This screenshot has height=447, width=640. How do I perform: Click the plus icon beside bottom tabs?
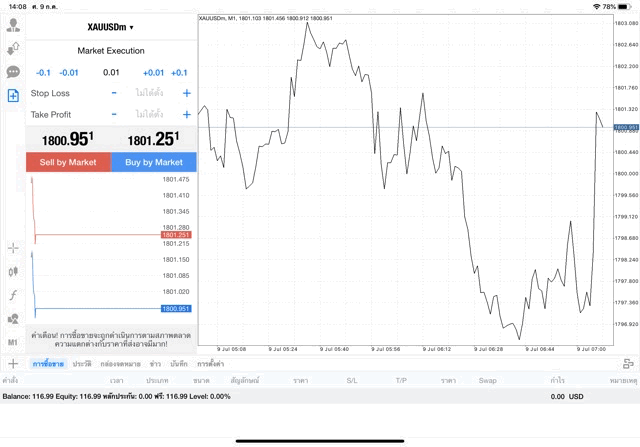[13, 364]
